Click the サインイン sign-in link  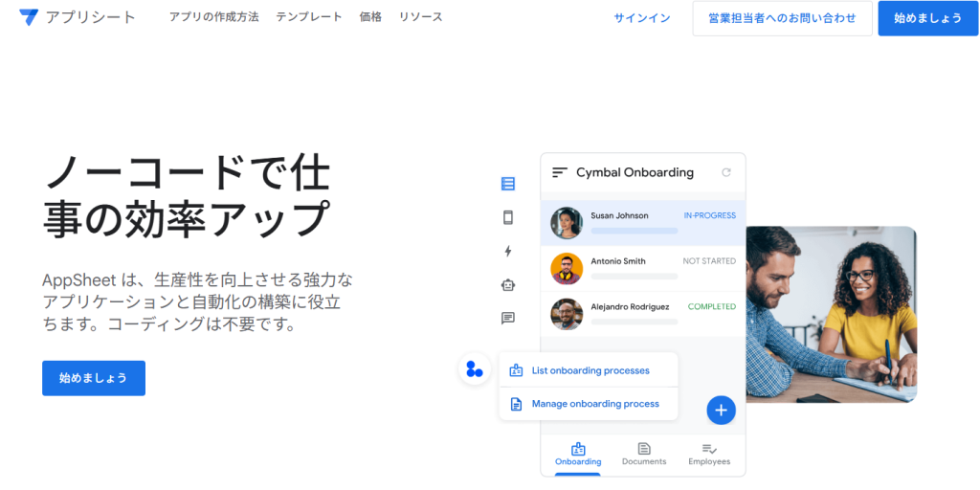point(641,18)
